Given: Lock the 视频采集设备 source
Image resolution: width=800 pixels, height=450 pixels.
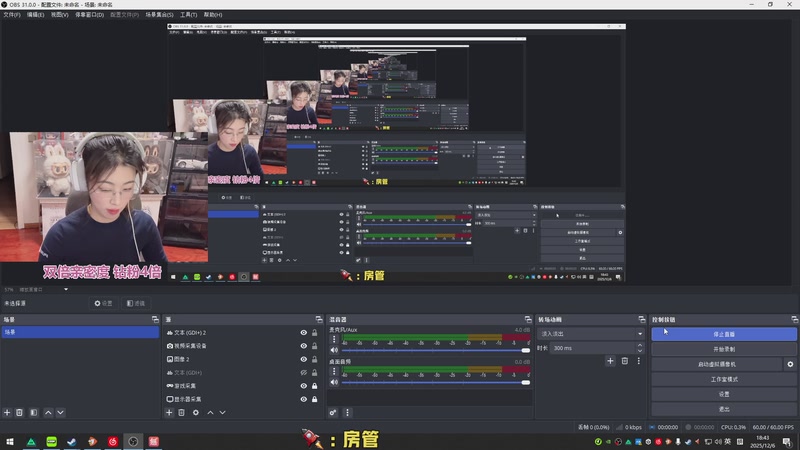Looking at the screenshot, I should tap(315, 346).
